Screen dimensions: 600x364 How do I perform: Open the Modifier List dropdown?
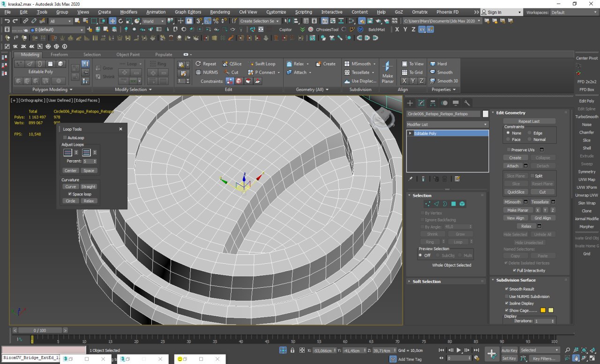(447, 125)
